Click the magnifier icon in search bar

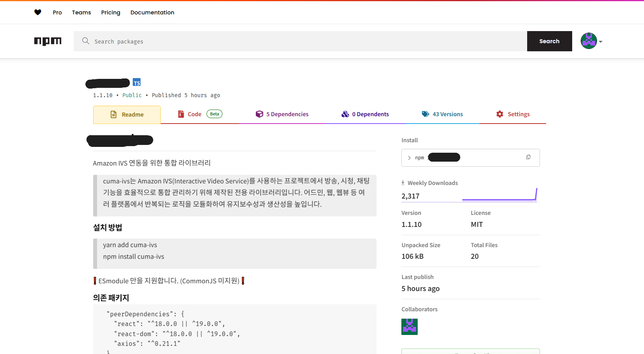pyautogui.click(x=86, y=41)
